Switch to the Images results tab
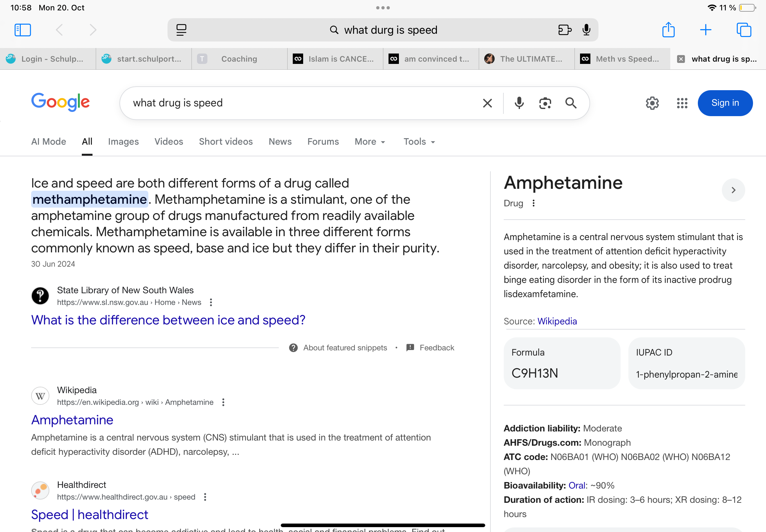Image resolution: width=766 pixels, height=532 pixels. 123,142
